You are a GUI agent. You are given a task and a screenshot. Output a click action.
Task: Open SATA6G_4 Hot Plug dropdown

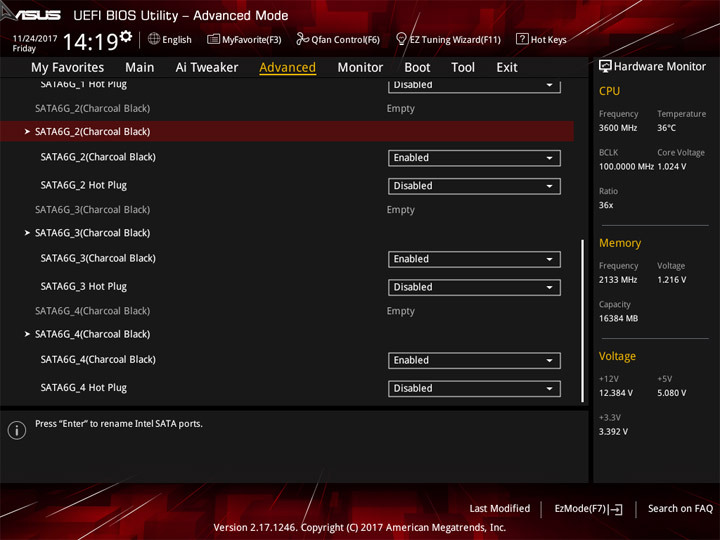[474, 388]
